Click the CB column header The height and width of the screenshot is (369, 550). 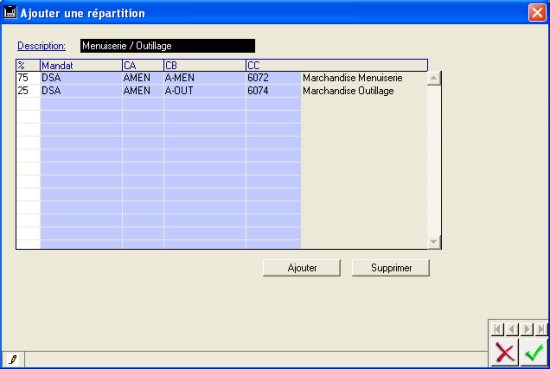click(204, 66)
